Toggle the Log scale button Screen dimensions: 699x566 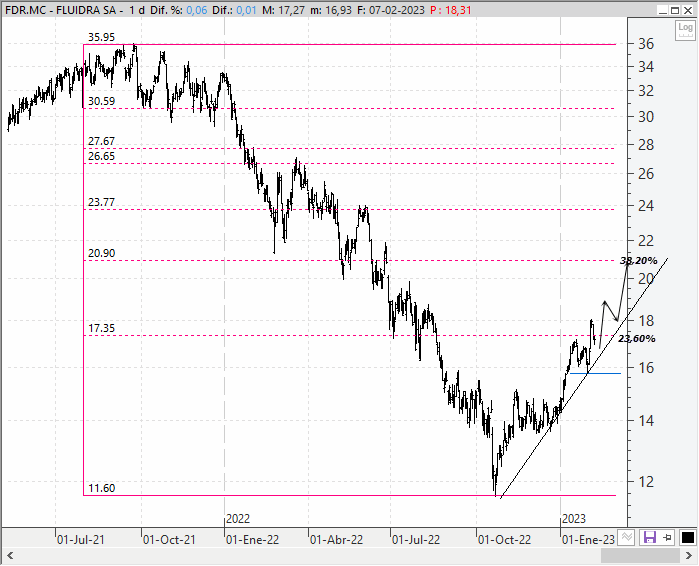685,30
